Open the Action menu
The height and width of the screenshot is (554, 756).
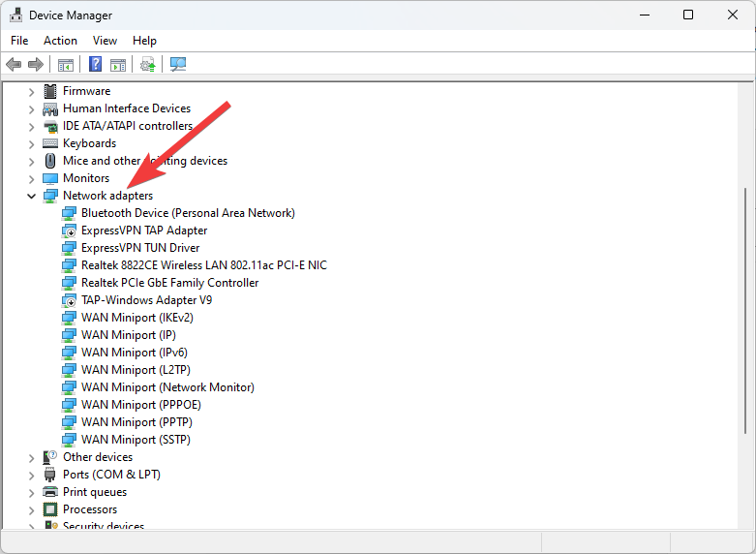point(60,41)
